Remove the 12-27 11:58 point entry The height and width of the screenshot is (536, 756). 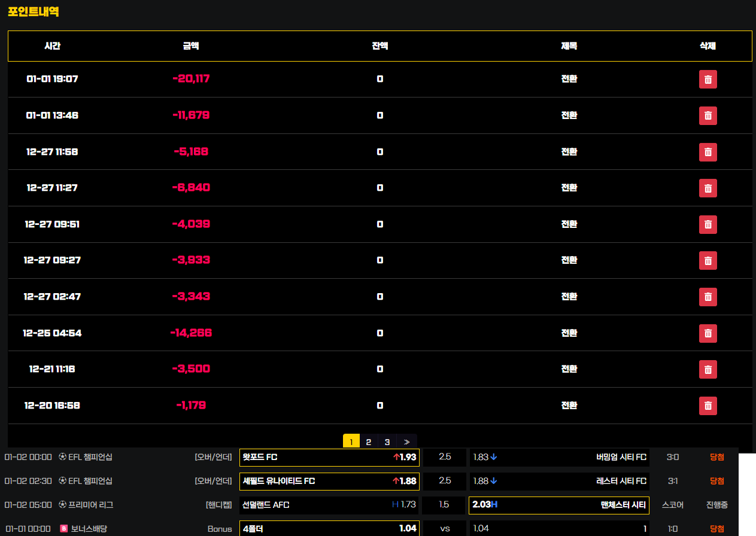[708, 152]
